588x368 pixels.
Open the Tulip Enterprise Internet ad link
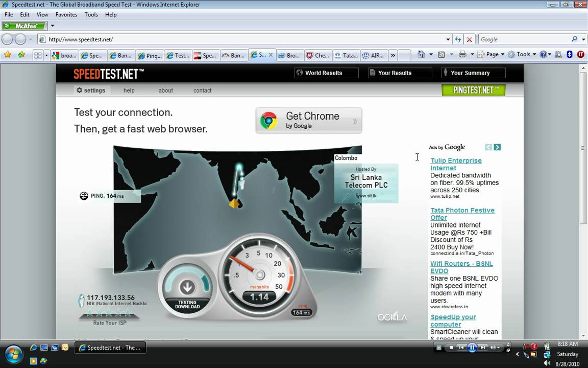click(456, 164)
